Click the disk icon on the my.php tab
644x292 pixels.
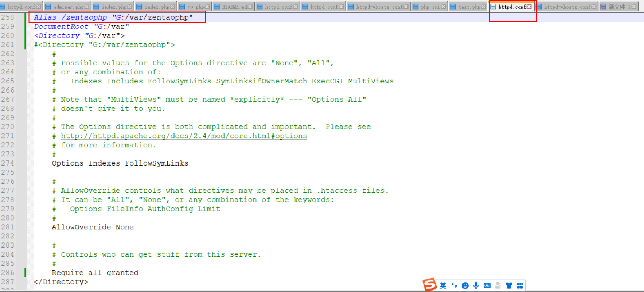pos(182,7)
